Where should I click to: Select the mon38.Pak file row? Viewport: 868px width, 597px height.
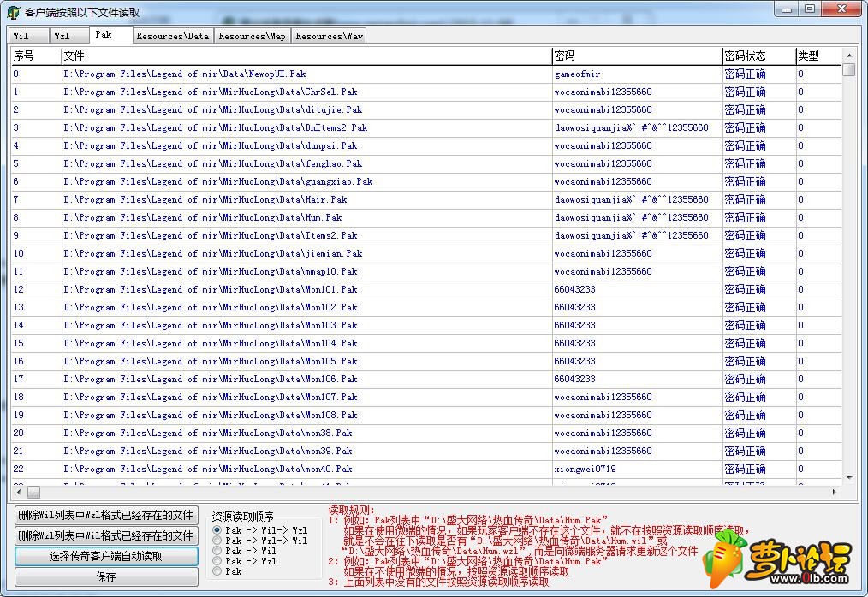click(426, 434)
